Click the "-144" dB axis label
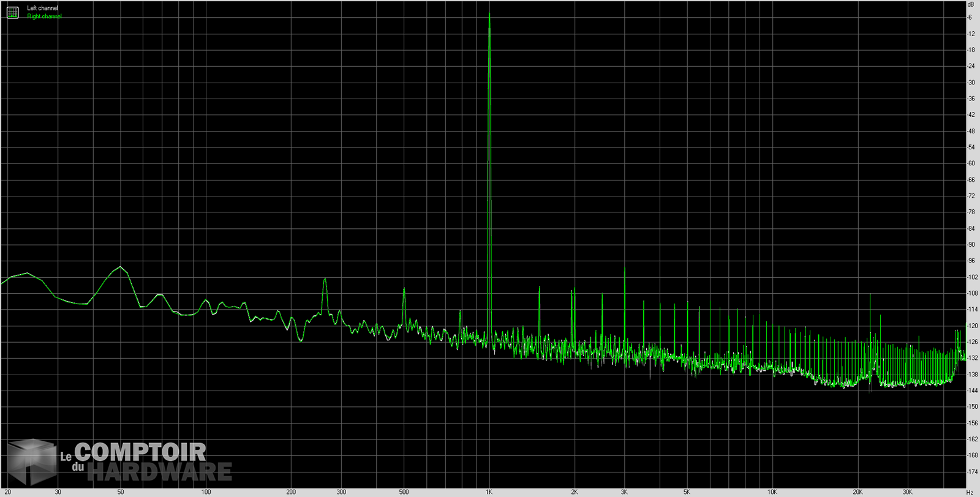980x497 pixels. pos(972,390)
